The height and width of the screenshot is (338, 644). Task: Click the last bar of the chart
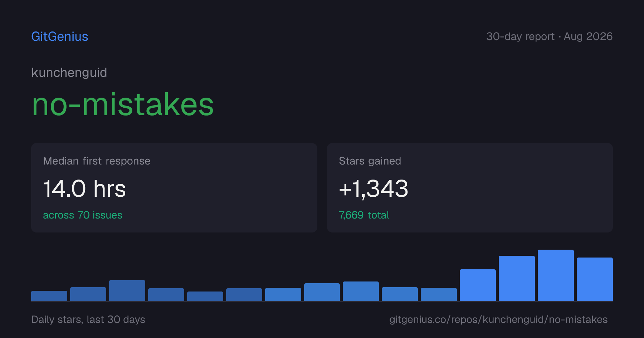tap(595, 279)
